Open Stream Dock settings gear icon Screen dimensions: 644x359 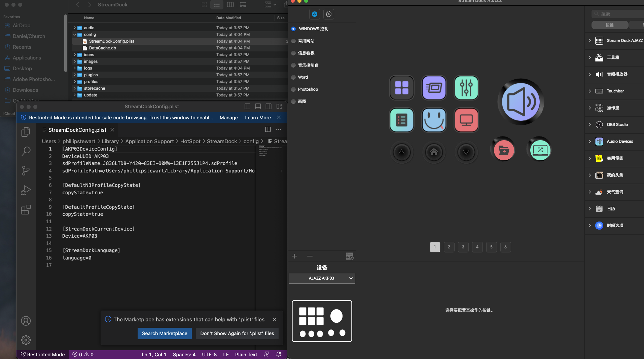[x=329, y=14]
